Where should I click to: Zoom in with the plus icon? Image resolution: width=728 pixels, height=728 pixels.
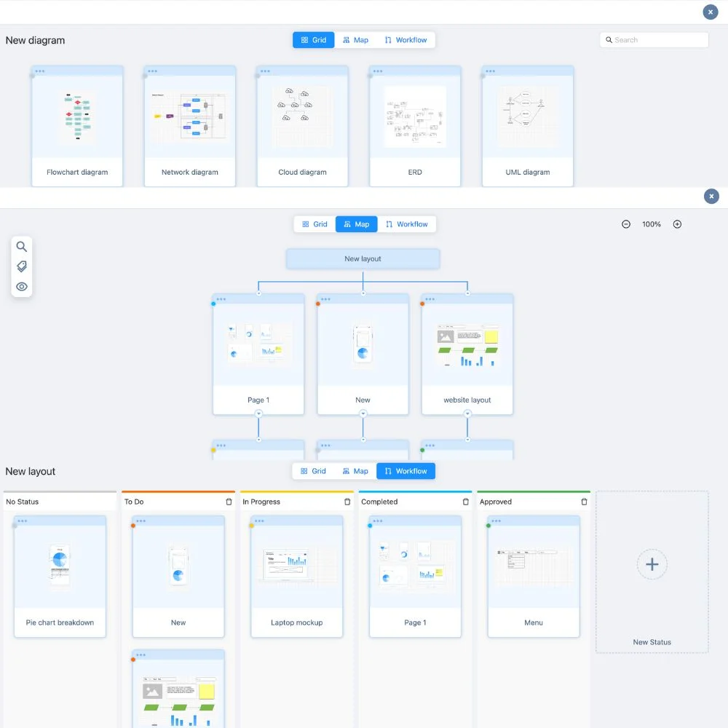click(677, 224)
